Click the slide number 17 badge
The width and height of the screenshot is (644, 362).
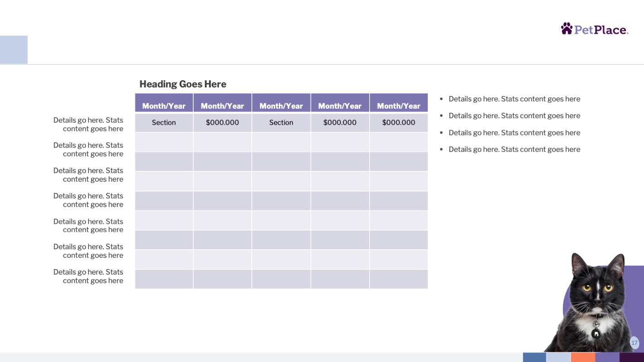pos(634,343)
